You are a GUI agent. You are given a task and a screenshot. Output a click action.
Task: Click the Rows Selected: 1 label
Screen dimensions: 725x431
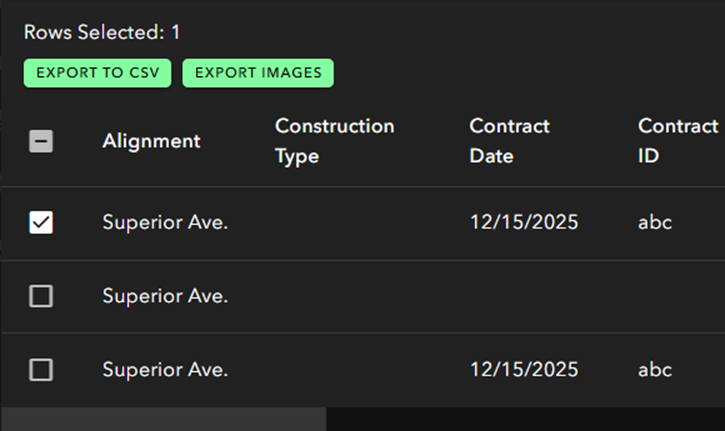102,32
